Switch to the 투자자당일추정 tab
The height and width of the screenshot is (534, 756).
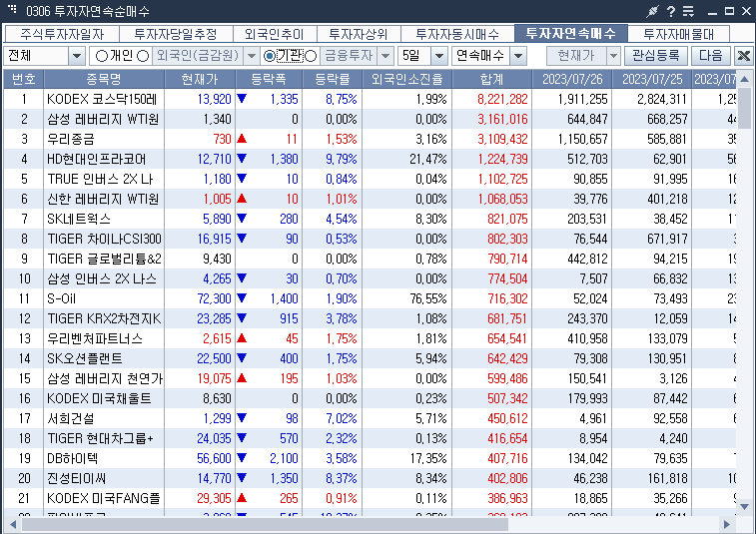coord(176,34)
